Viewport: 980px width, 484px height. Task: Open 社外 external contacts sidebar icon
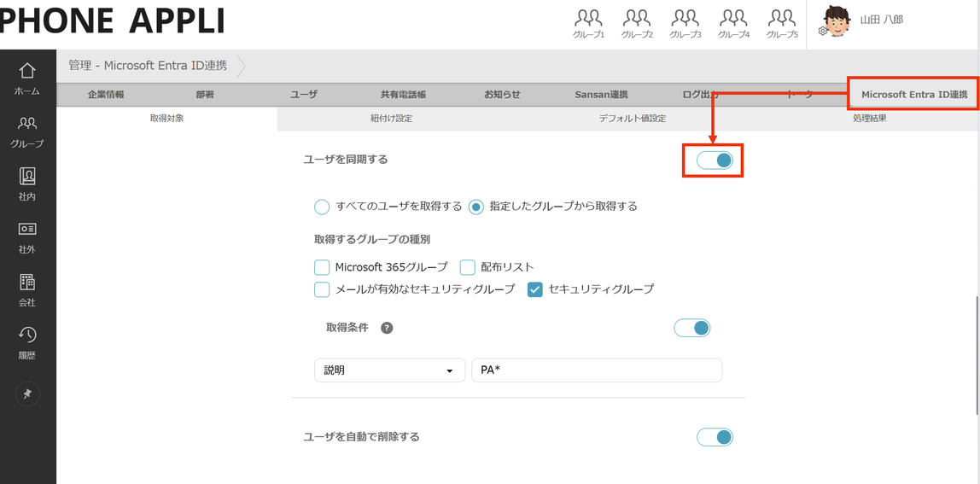point(27,237)
